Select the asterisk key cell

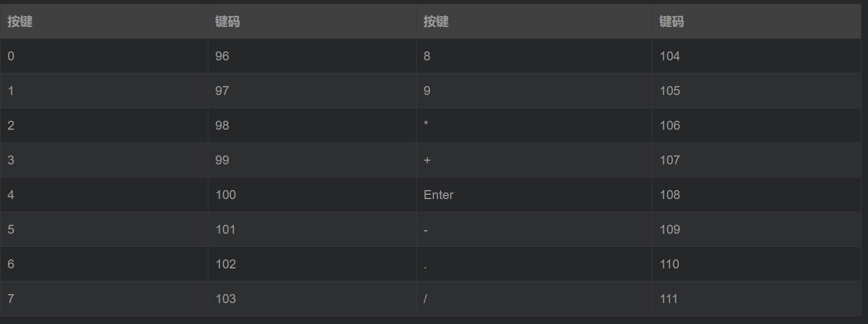pyautogui.click(x=534, y=126)
